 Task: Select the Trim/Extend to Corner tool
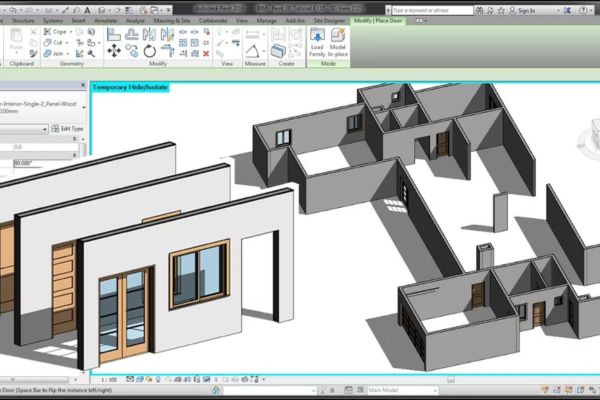[x=167, y=51]
